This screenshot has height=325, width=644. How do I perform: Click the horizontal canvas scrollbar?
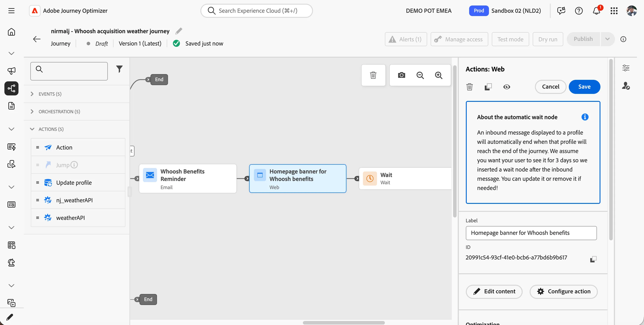[x=344, y=323]
